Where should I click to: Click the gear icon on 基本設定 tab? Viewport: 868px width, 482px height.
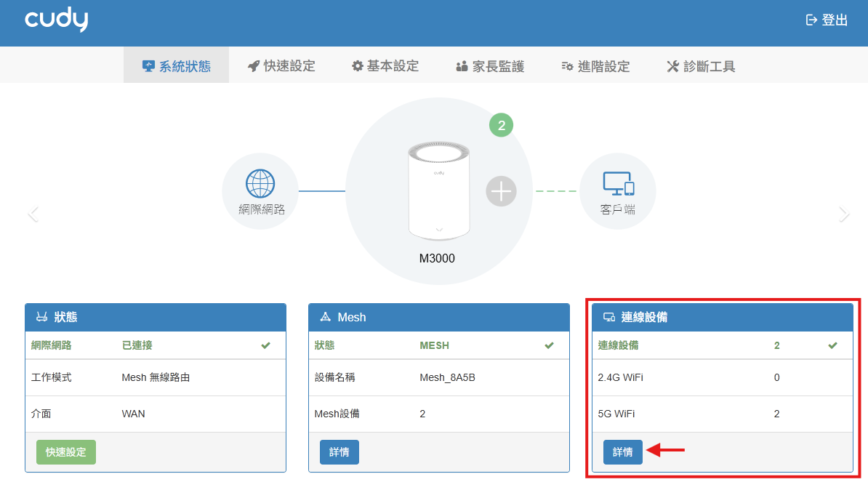(x=358, y=66)
